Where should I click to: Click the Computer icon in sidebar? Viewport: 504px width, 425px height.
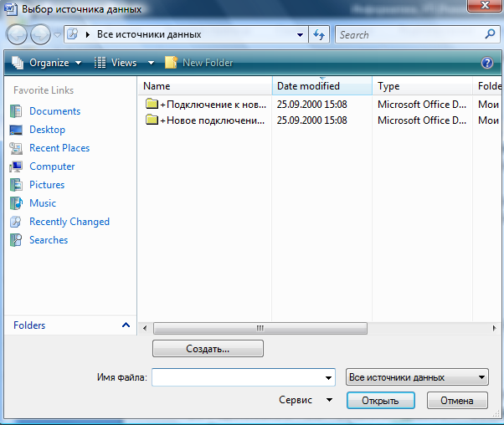(16, 166)
